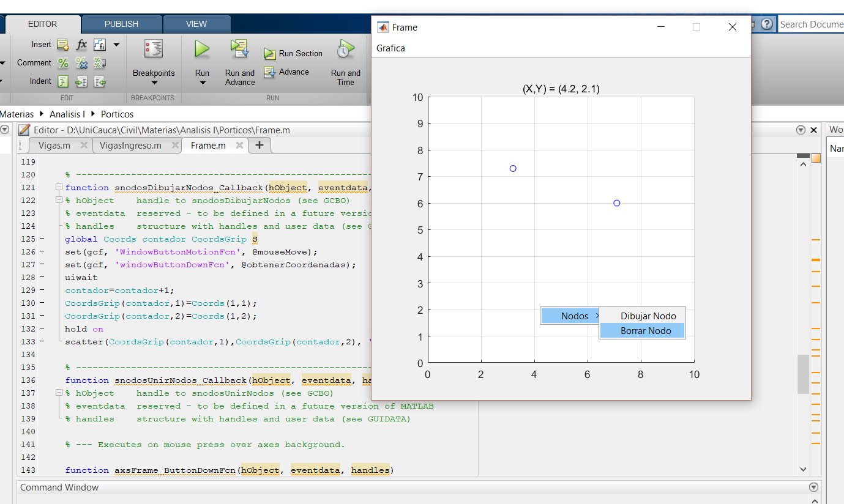844x504 pixels.
Task: Switch to the VigasIngreso.m file tab
Action: coord(130,146)
